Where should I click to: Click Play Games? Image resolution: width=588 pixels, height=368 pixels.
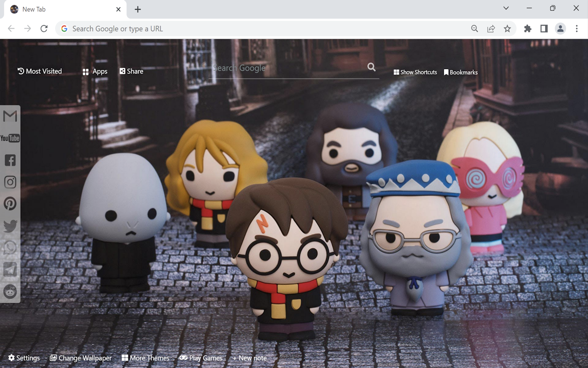[201, 358]
